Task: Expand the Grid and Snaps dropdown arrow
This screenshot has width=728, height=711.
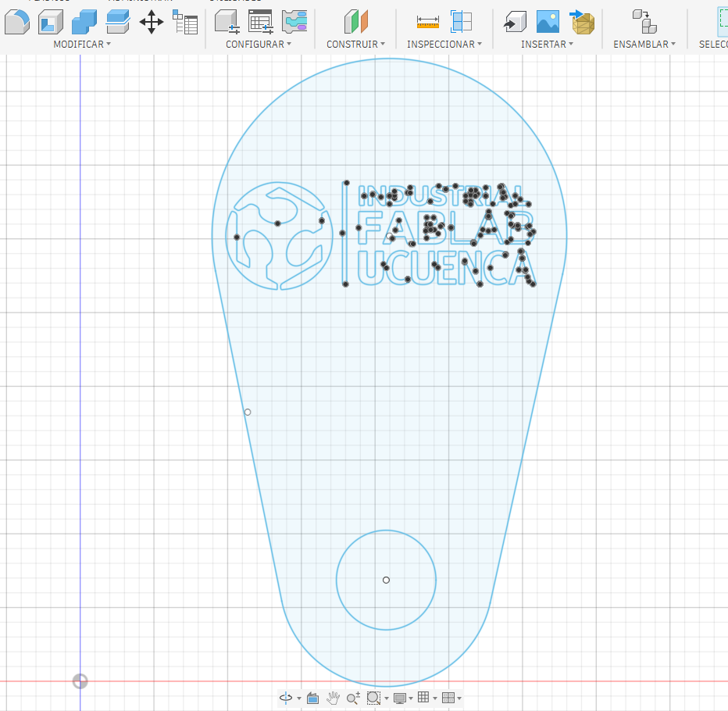Action: point(435,698)
